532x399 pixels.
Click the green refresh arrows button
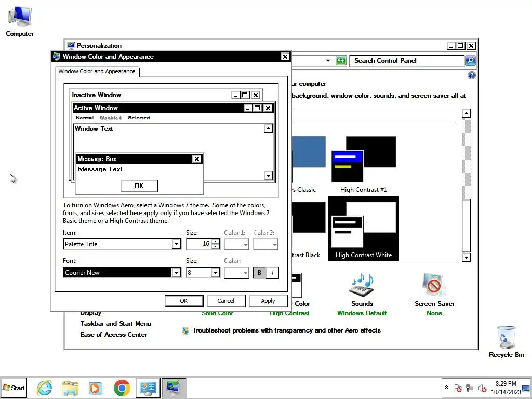pos(341,61)
